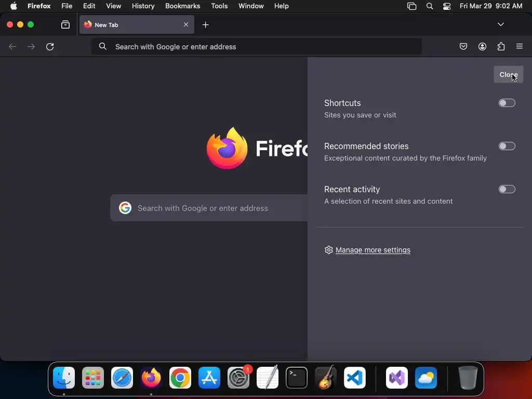Click the Shortcuts heading text
The height and width of the screenshot is (399, 532).
coord(342,103)
